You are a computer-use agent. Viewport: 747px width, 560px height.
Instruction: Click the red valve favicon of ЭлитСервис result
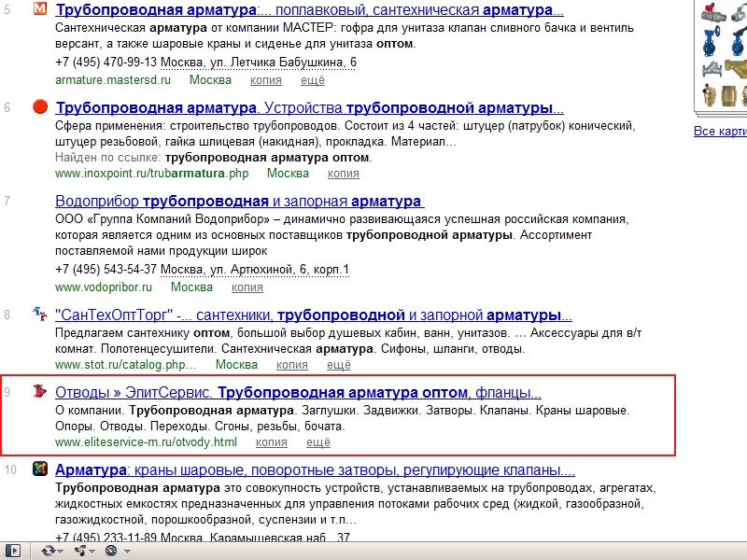coord(40,391)
